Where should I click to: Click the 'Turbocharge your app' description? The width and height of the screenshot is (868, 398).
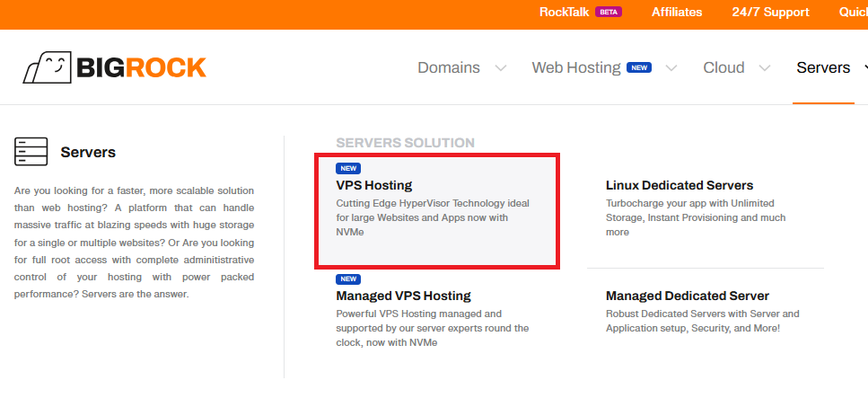click(x=696, y=217)
